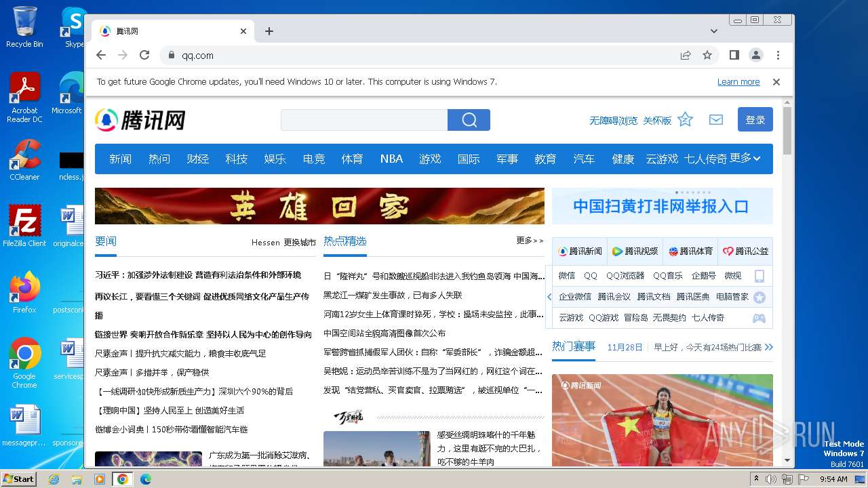This screenshot has width=868, height=488.
Task: Click the 腾讯网 logo
Action: (140, 120)
